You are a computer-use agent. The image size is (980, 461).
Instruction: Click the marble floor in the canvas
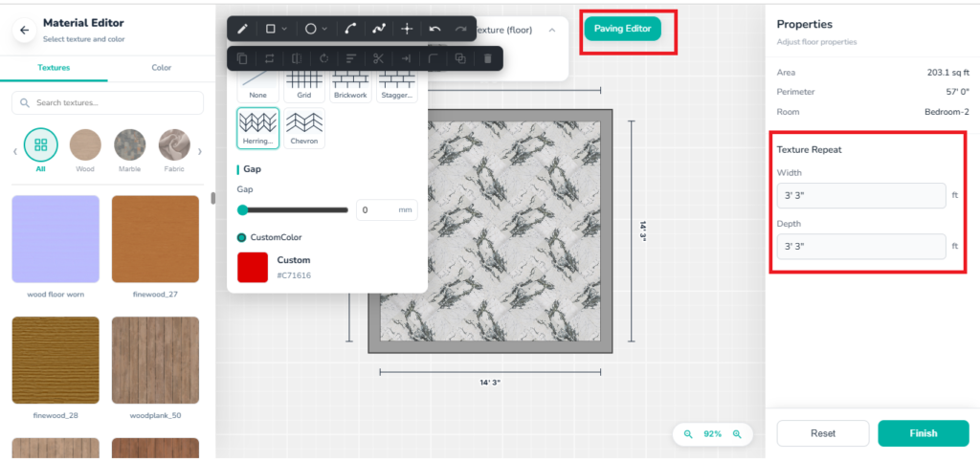point(490,231)
